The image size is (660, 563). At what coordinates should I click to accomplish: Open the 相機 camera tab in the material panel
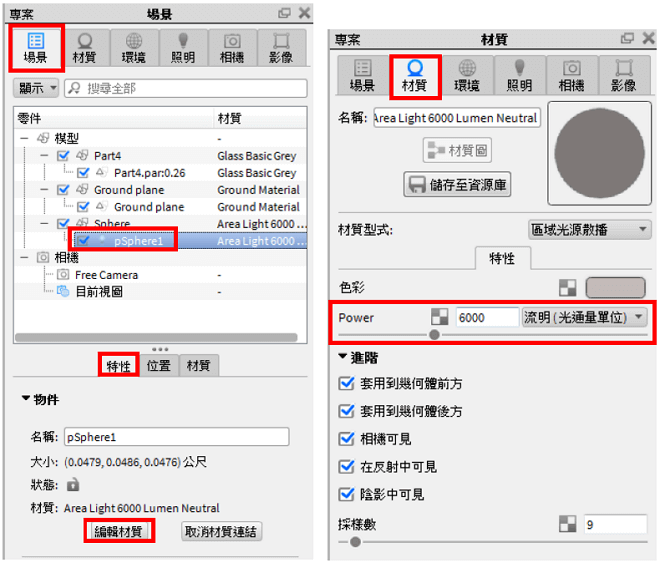[571, 76]
